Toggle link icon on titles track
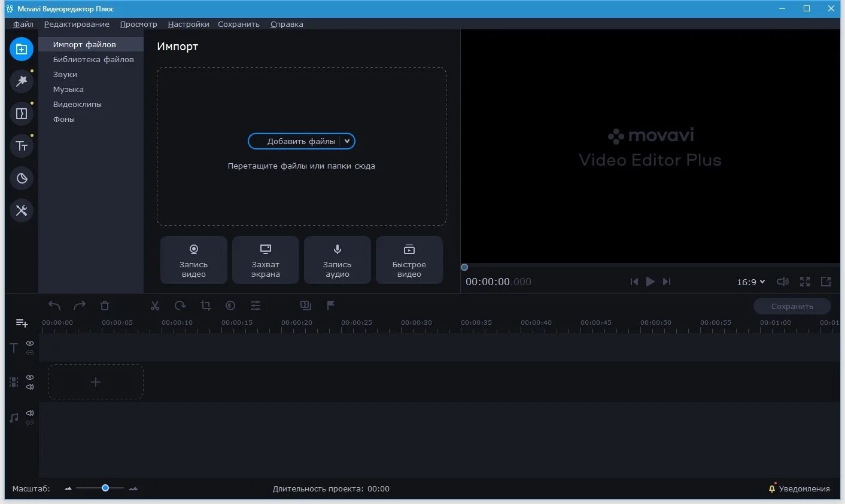This screenshot has width=845, height=504. click(x=30, y=353)
